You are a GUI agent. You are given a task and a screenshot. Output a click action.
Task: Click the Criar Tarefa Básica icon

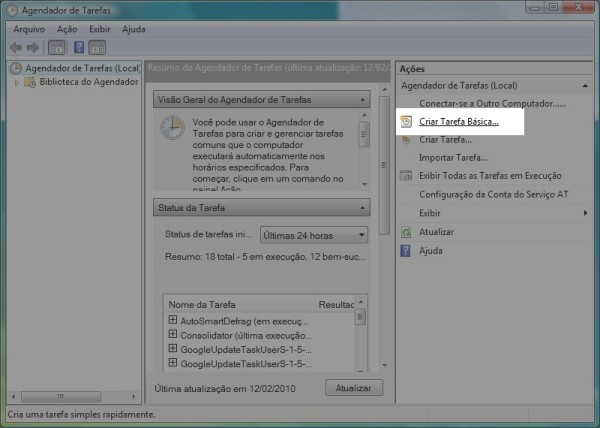pyautogui.click(x=406, y=122)
